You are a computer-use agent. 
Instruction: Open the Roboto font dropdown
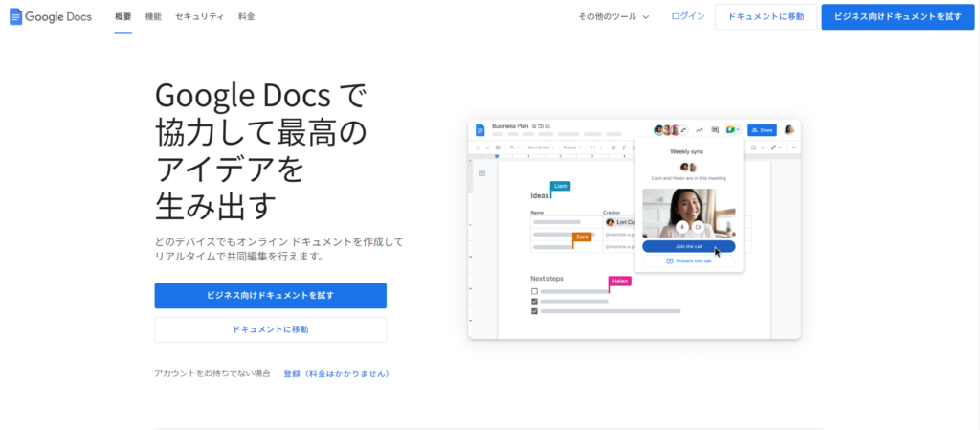click(572, 147)
